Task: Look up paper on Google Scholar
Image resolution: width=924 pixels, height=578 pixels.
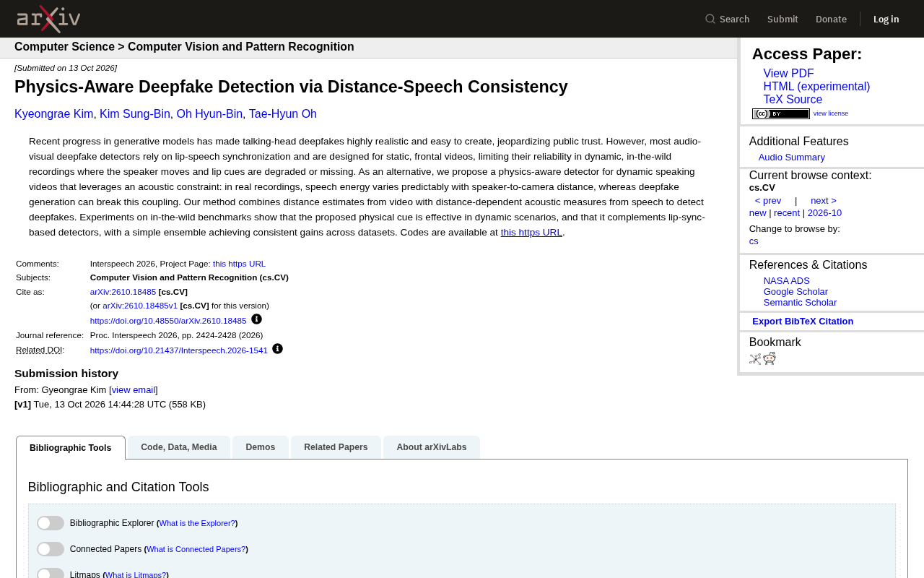Action: pyautogui.click(x=796, y=292)
